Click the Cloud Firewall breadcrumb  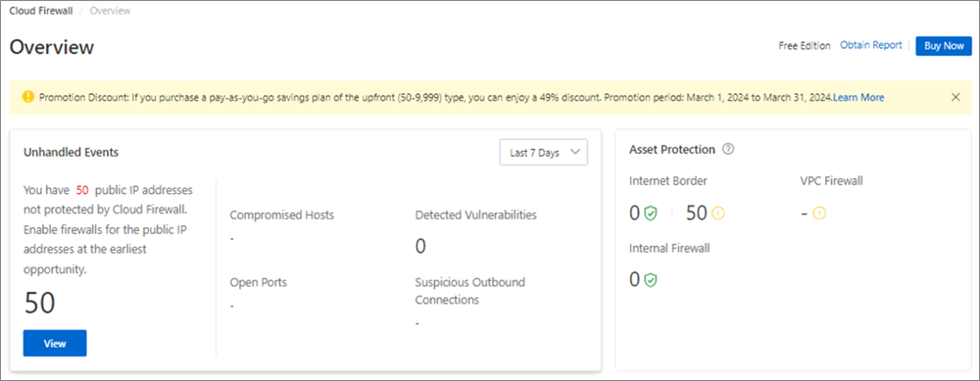click(x=40, y=11)
